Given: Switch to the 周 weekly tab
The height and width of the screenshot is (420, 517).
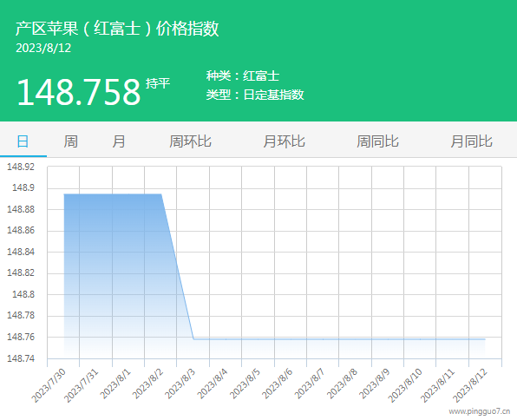Looking at the screenshot, I should point(70,141).
